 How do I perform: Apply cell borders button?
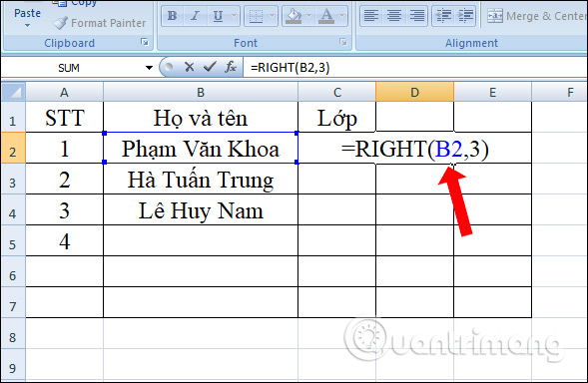tap(257, 16)
